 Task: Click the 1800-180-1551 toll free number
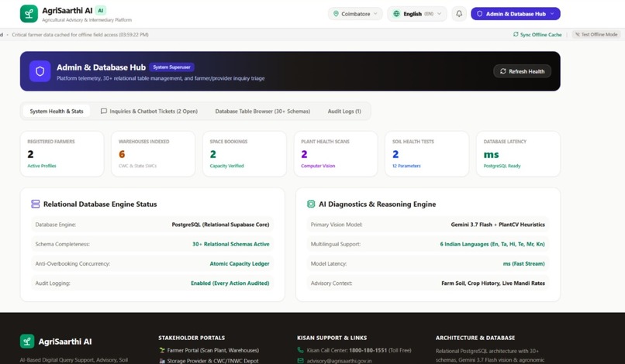[368, 351]
